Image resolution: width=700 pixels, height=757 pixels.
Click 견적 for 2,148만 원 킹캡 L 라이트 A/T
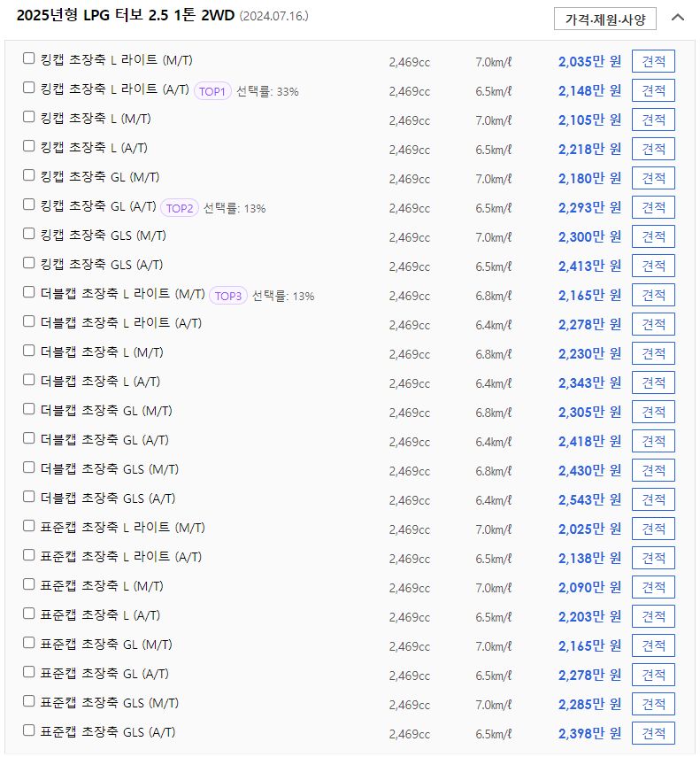pos(653,90)
